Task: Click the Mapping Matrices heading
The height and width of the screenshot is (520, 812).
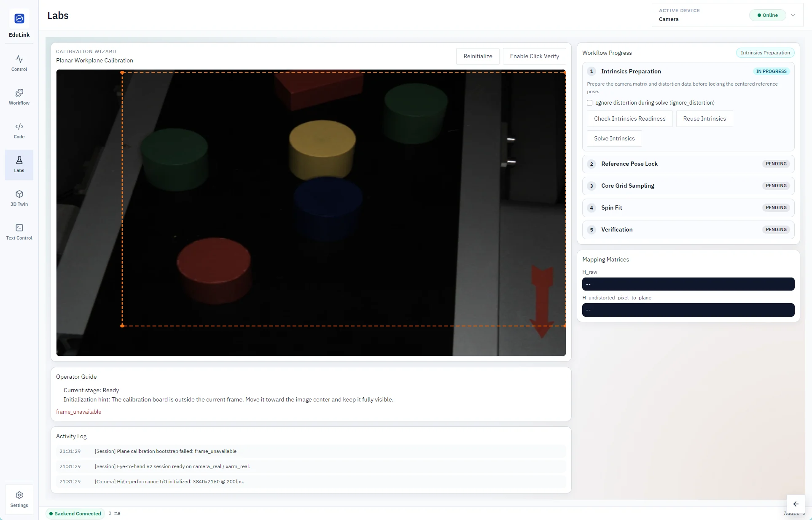Action: pyautogui.click(x=605, y=260)
